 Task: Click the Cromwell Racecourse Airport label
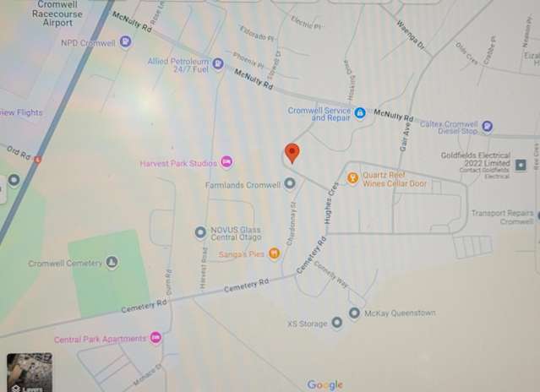click(x=57, y=14)
